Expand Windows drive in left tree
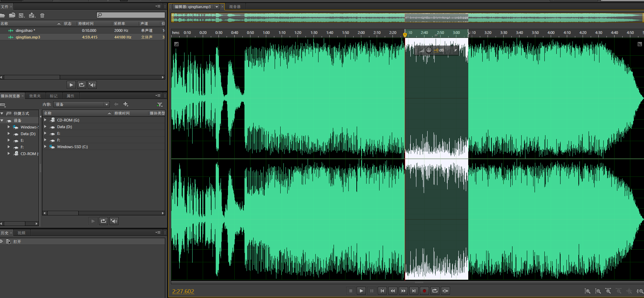 pyautogui.click(x=9, y=127)
